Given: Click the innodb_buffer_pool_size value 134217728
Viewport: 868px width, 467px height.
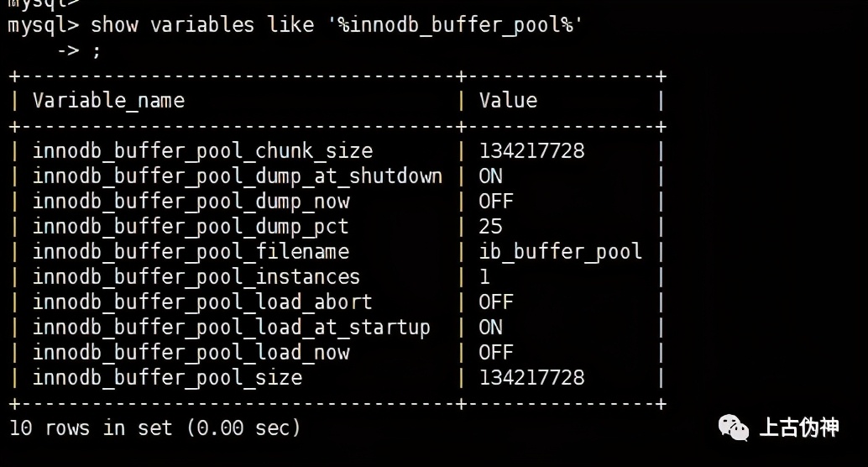Looking at the screenshot, I should [x=532, y=378].
